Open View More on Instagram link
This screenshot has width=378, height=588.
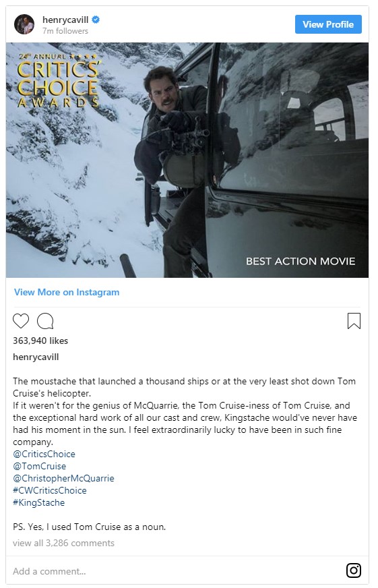(67, 292)
